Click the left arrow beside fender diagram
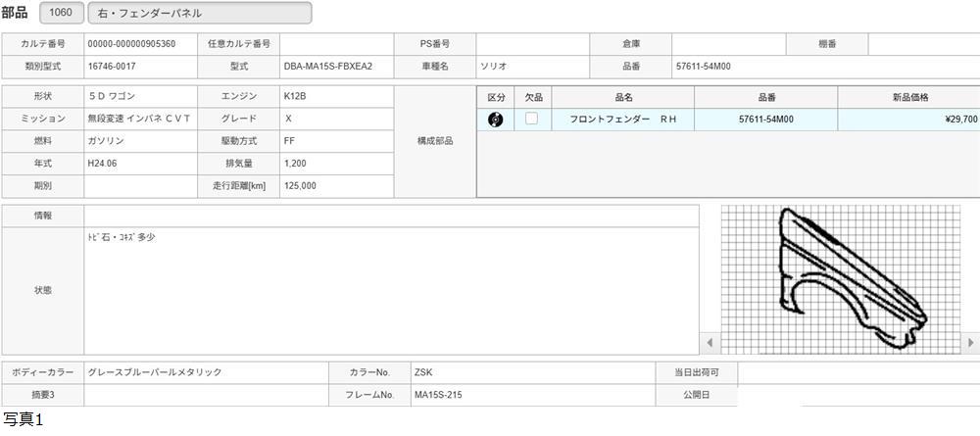Image resolution: width=980 pixels, height=436 pixels. (710, 343)
